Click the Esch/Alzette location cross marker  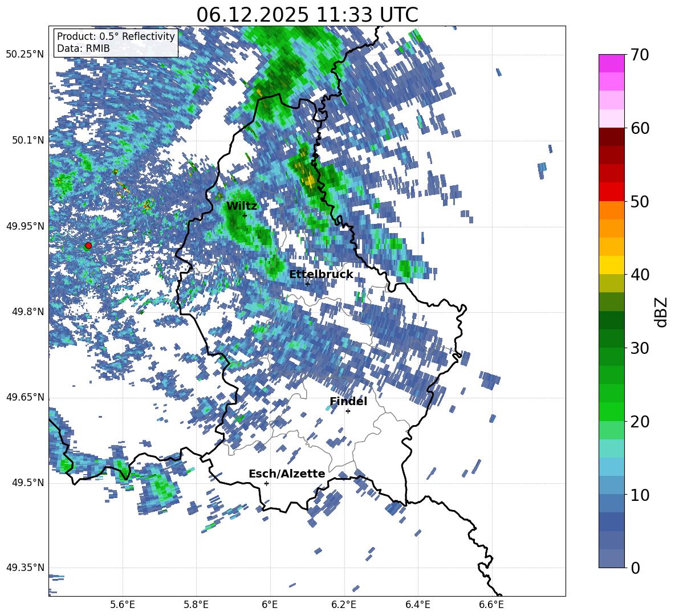[266, 483]
